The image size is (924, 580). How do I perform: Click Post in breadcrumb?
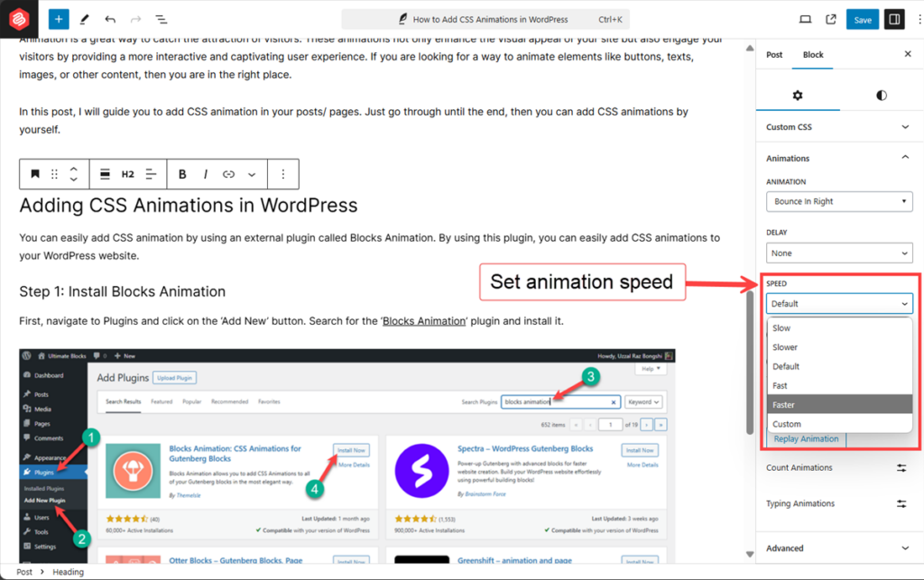tap(24, 572)
